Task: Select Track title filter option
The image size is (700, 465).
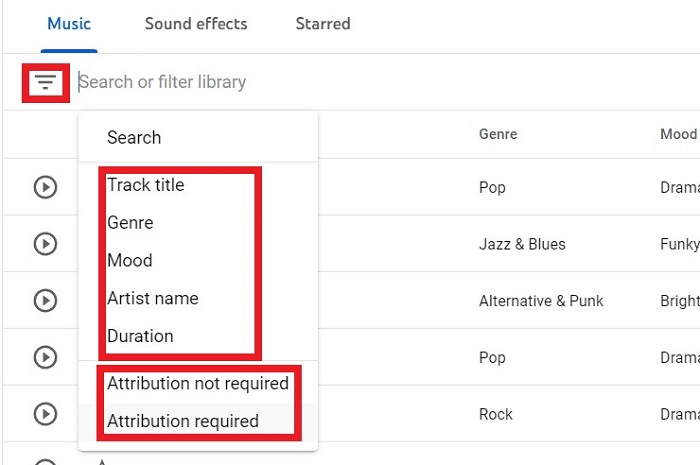Action: point(146,185)
